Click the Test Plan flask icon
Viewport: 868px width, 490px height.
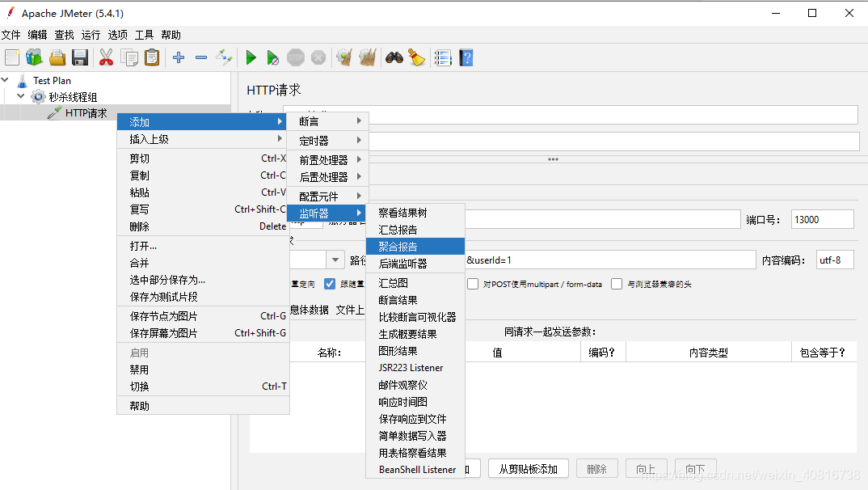[x=22, y=81]
